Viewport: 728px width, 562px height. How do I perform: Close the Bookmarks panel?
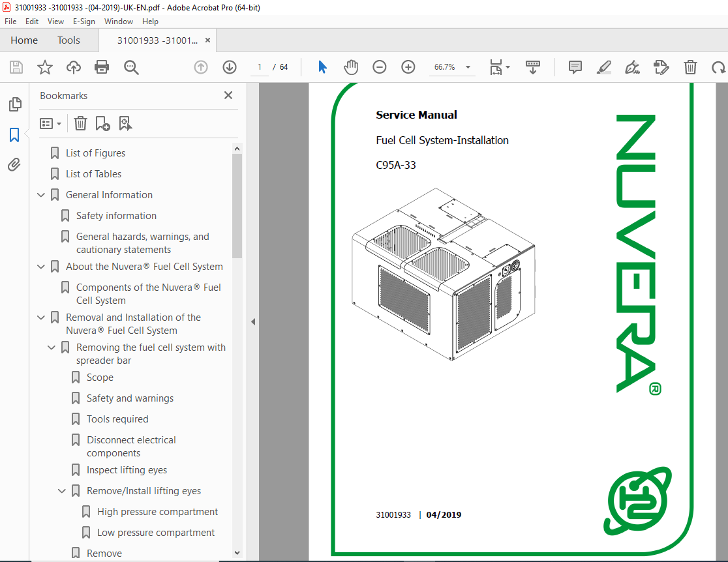(x=228, y=95)
